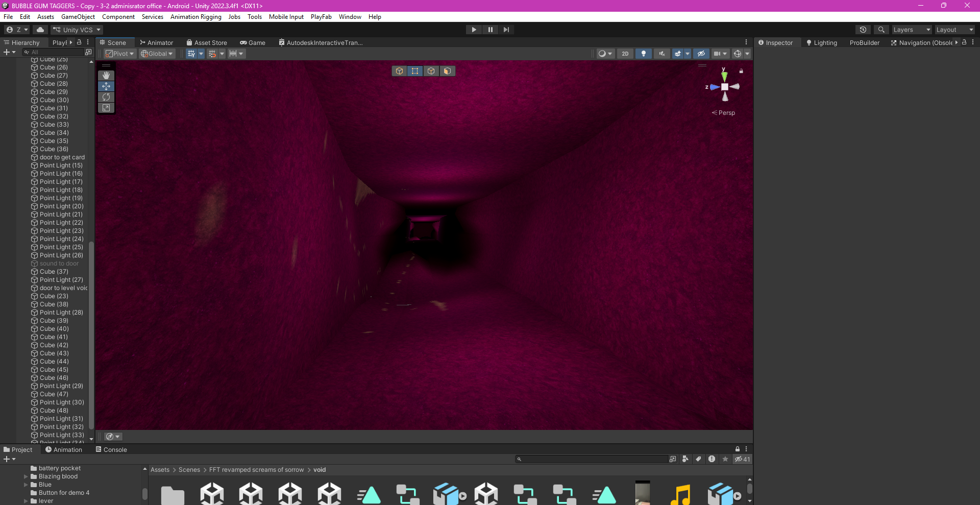Toggle Scene audio mute button

(662, 54)
